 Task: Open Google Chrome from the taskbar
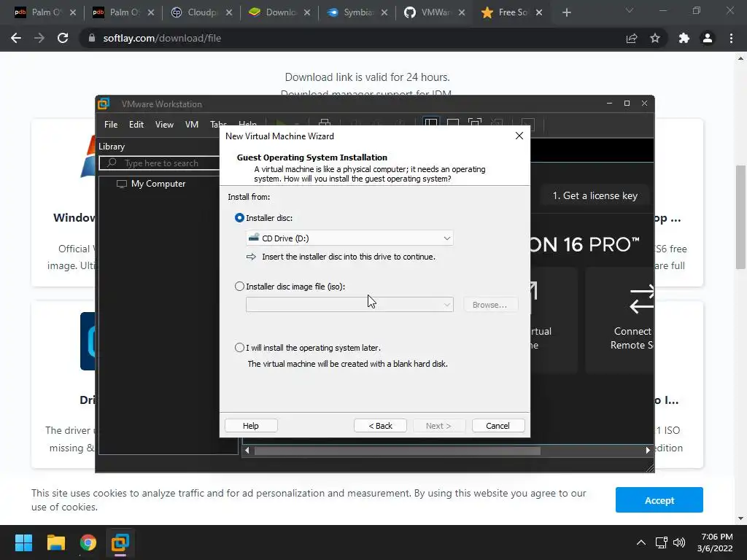click(88, 542)
